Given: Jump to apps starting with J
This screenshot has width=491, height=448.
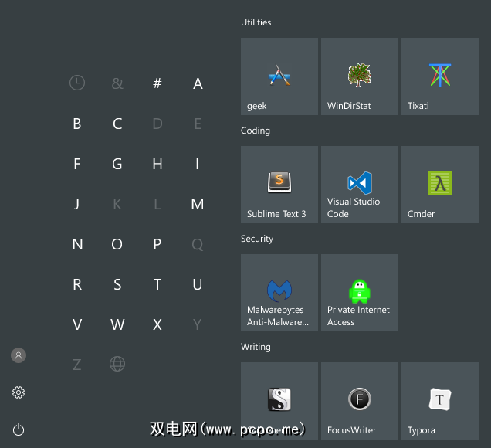Looking at the screenshot, I should click(x=76, y=204).
